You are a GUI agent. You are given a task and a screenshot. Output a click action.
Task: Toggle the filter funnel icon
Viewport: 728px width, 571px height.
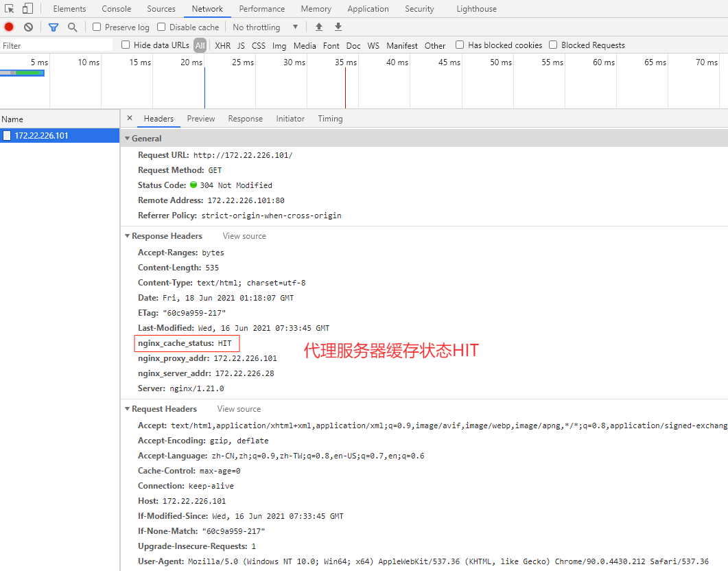[x=54, y=27]
